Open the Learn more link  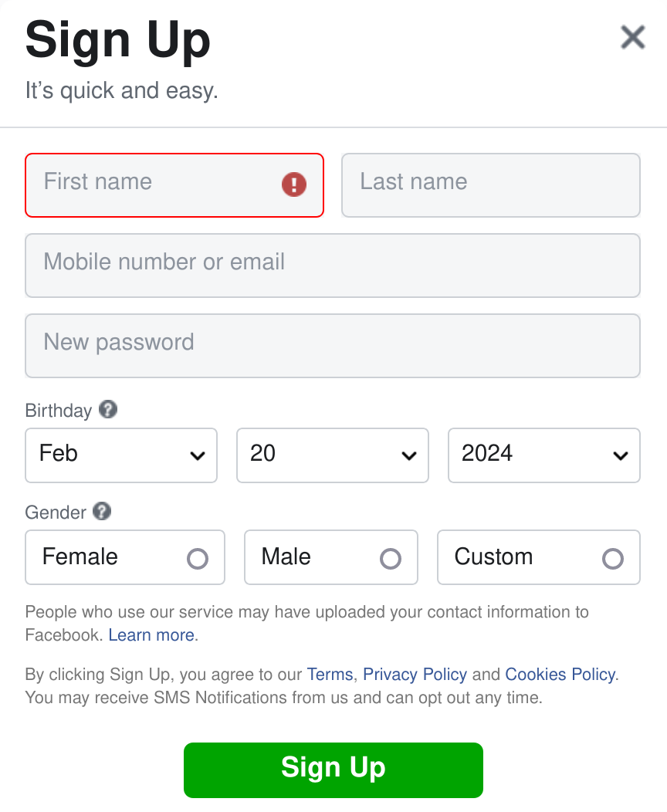(x=151, y=635)
